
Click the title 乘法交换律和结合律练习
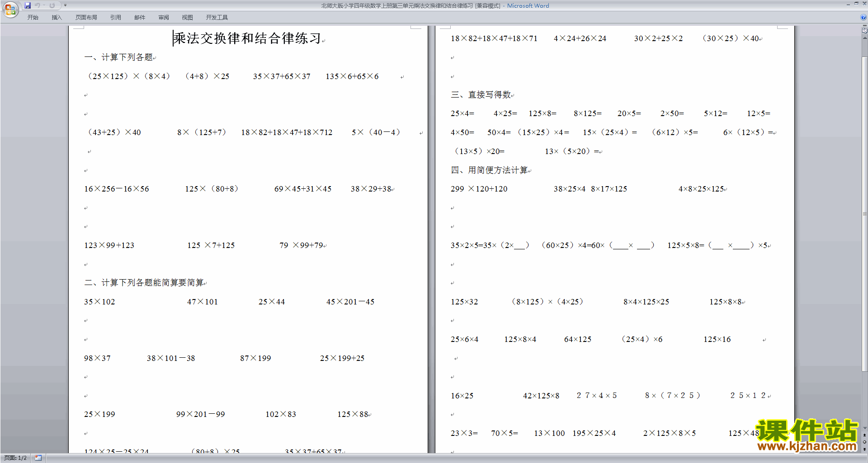pos(247,38)
